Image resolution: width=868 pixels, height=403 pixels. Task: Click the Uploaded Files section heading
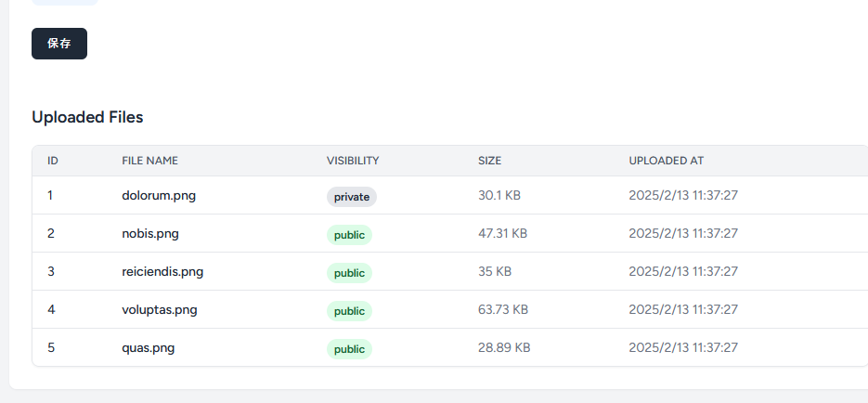pyautogui.click(x=87, y=117)
